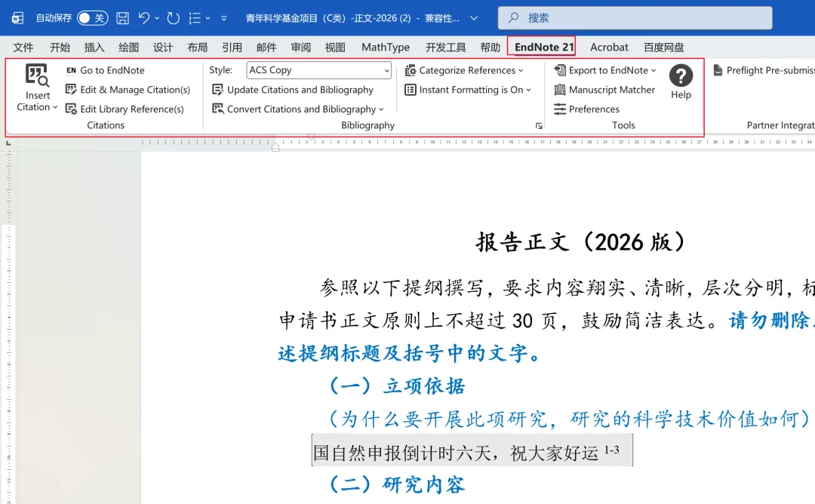
Task: Click the ruler tab selector corner
Action: (x=8, y=143)
